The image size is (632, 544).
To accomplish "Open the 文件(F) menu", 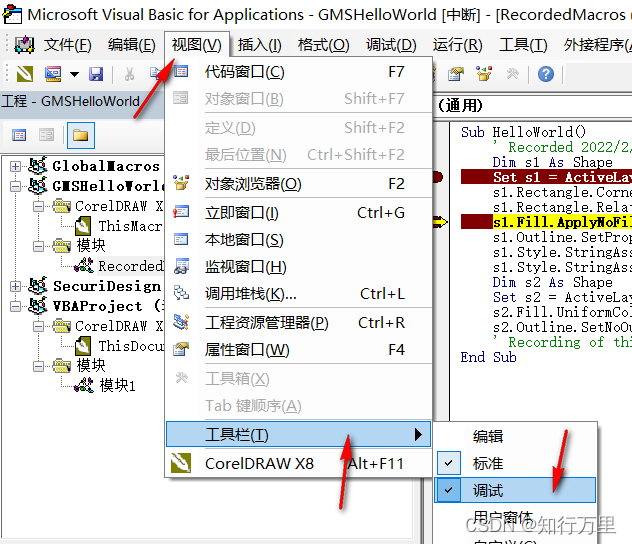I will pos(67,45).
